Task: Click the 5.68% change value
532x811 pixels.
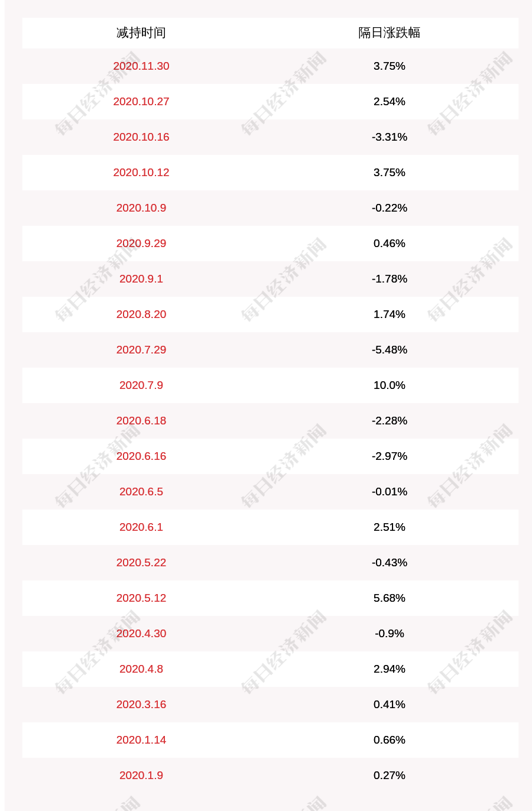Action: click(x=390, y=598)
